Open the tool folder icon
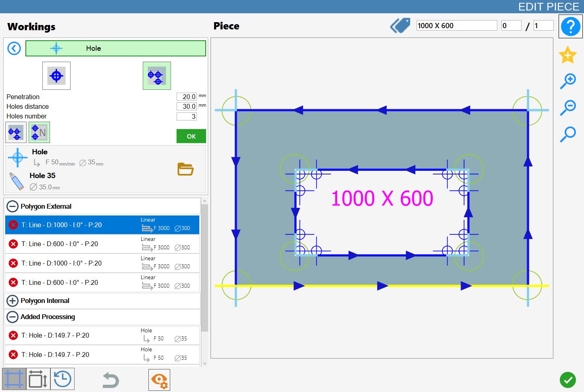 click(186, 169)
